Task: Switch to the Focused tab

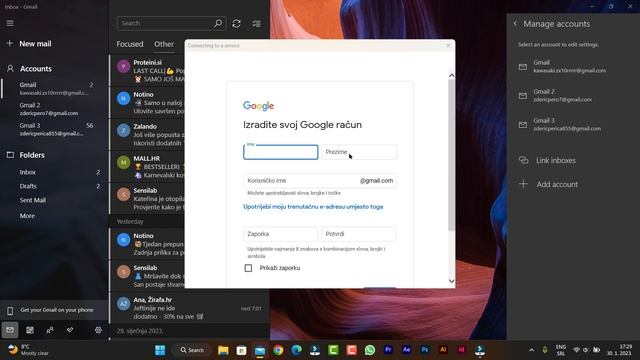Action: click(130, 44)
